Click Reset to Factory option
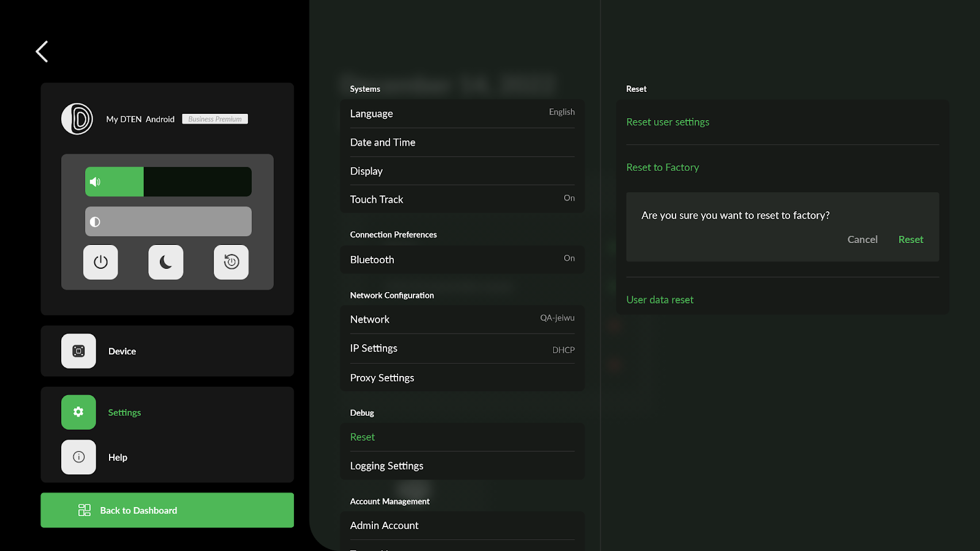 tap(662, 167)
